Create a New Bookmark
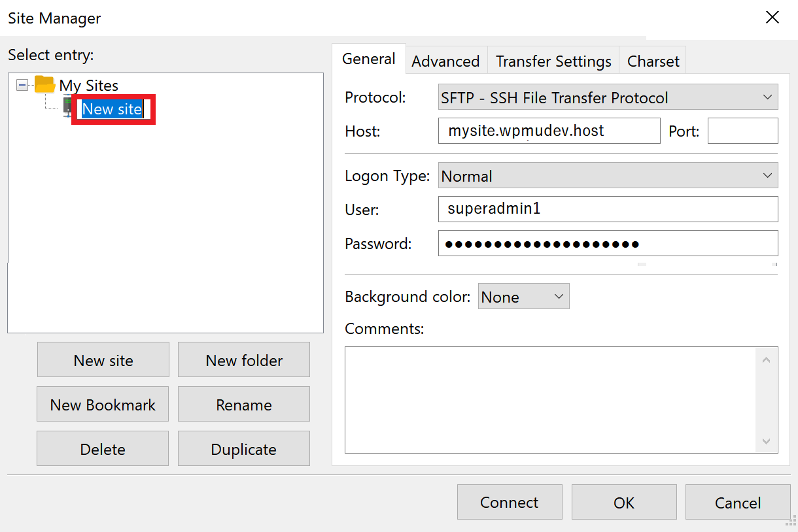The width and height of the screenshot is (798, 532). pyautogui.click(x=103, y=405)
